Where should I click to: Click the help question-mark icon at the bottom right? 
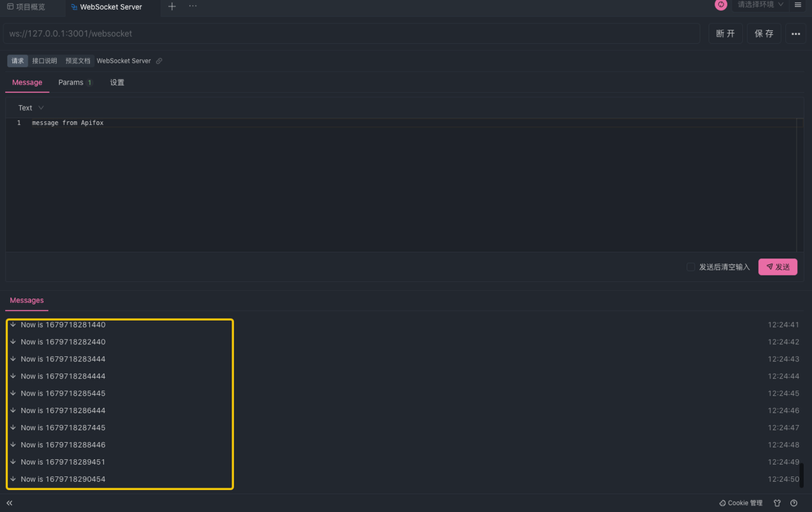pyautogui.click(x=794, y=502)
